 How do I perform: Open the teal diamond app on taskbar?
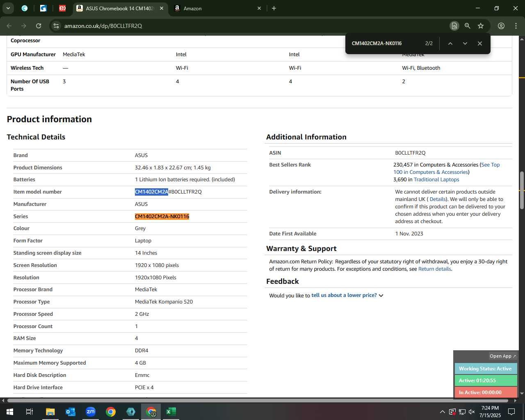point(130,411)
